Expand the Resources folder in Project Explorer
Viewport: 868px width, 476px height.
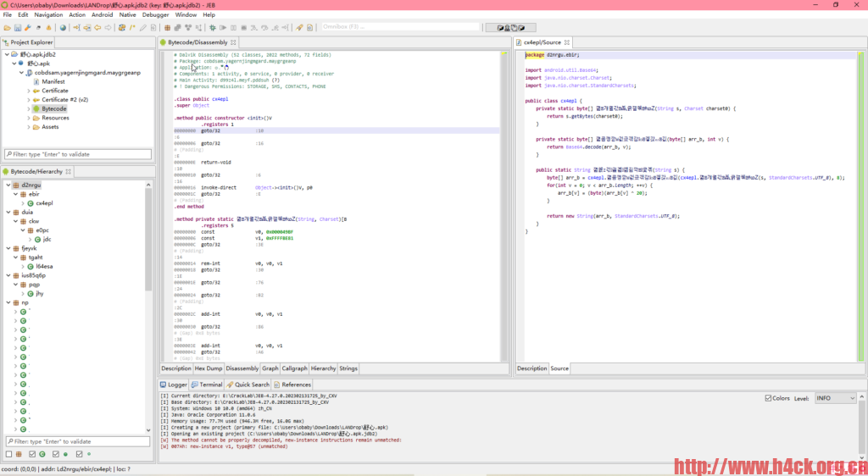pos(28,118)
